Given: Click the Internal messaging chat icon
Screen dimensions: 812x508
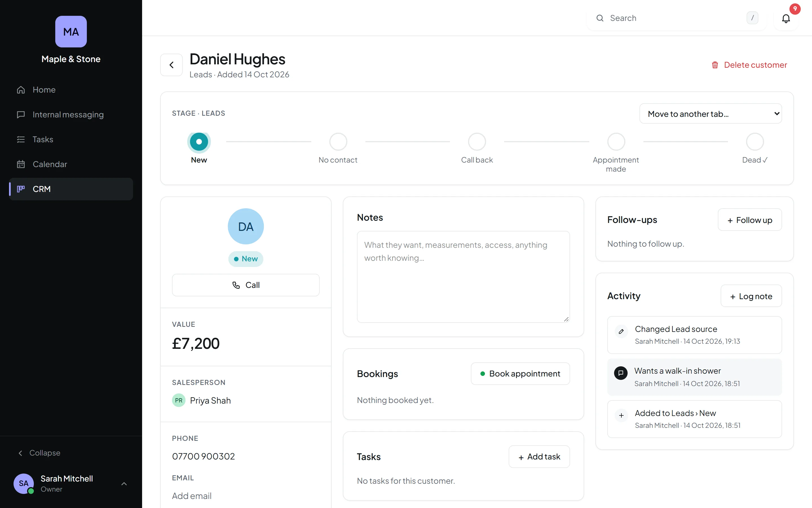Looking at the screenshot, I should [21, 115].
